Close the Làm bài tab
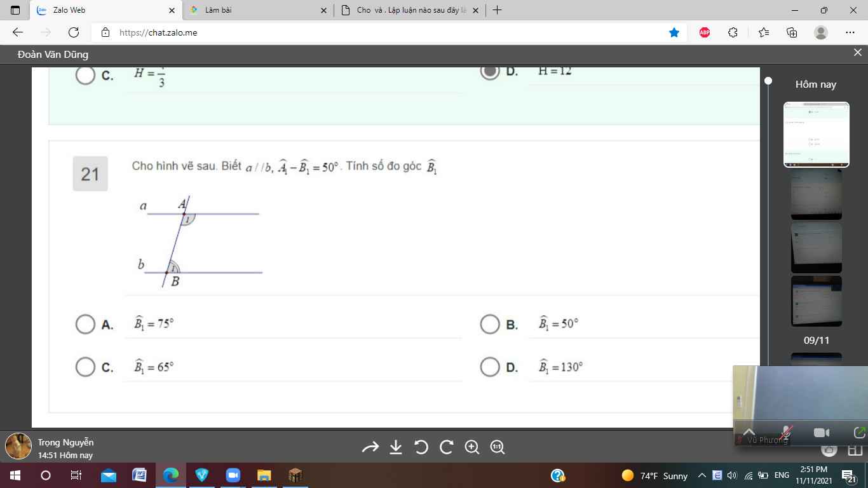The image size is (868, 488). click(323, 10)
